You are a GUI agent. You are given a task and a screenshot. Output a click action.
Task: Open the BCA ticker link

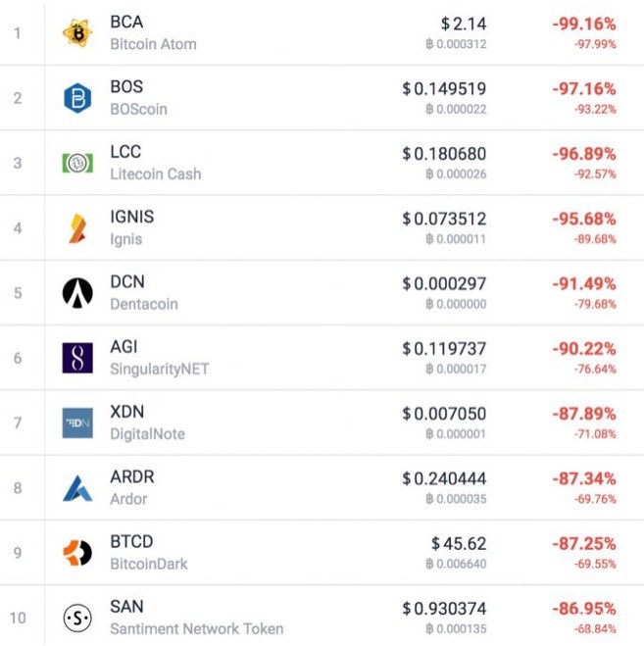(126, 22)
